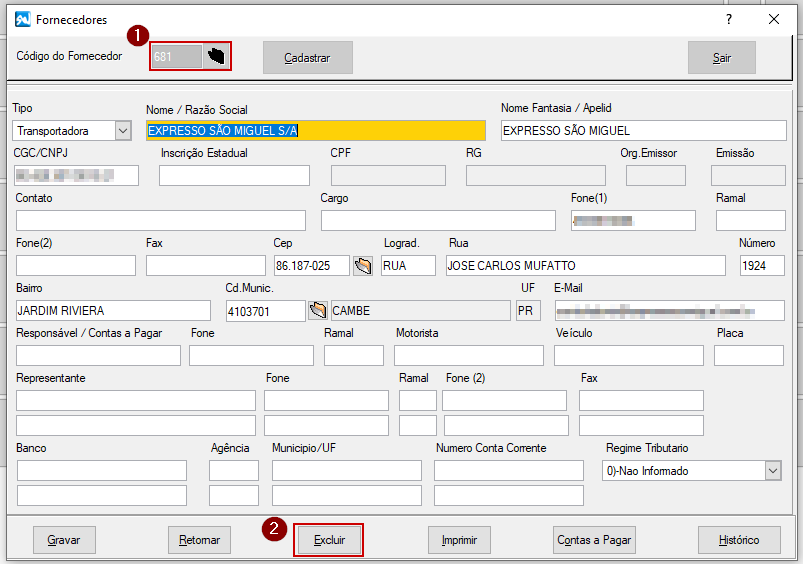Click the CGC/CNPJ field
The width and height of the screenshot is (803, 564).
pyautogui.click(x=76, y=176)
